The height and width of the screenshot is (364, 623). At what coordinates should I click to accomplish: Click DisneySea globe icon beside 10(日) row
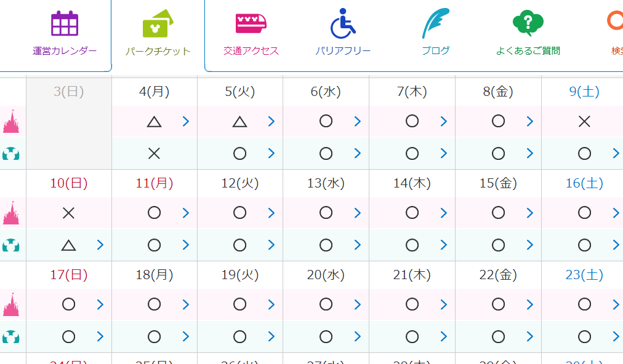[x=10, y=245]
